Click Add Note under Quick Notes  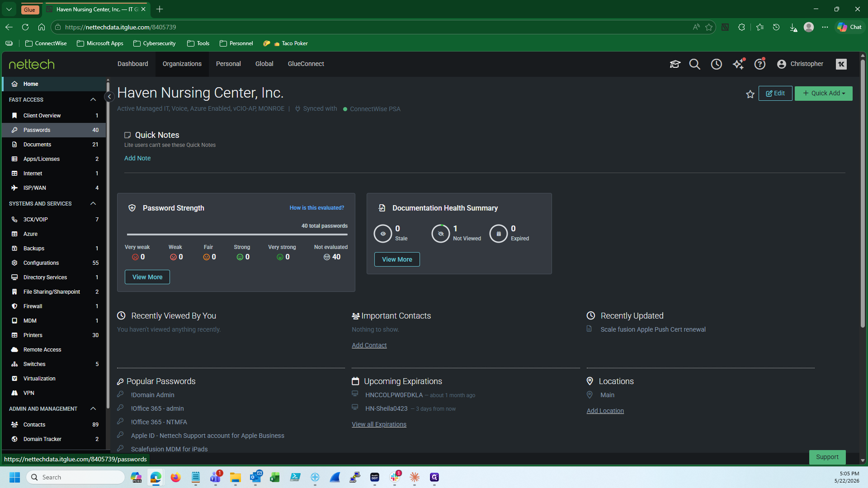coord(137,159)
